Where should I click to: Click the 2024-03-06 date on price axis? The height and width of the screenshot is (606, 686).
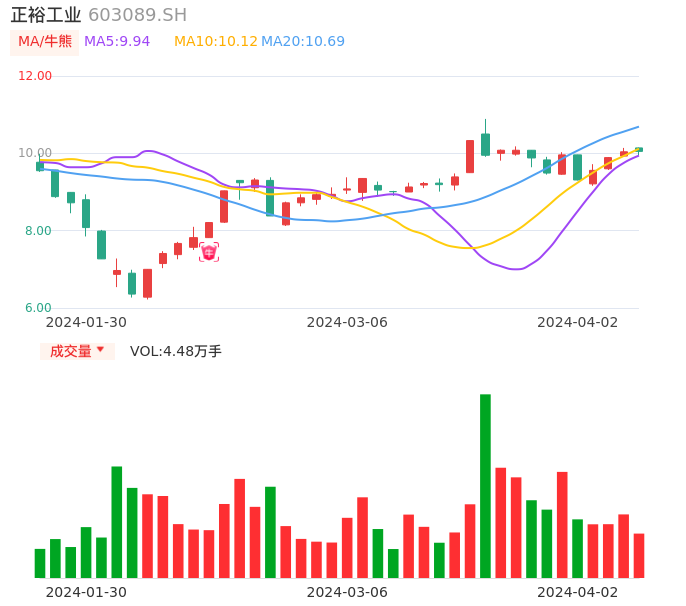click(347, 322)
